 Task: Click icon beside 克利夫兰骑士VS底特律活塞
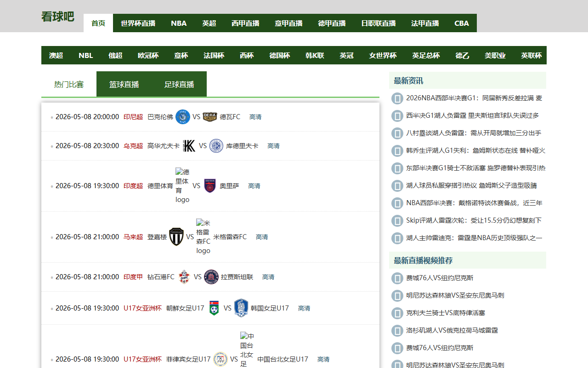click(x=397, y=313)
